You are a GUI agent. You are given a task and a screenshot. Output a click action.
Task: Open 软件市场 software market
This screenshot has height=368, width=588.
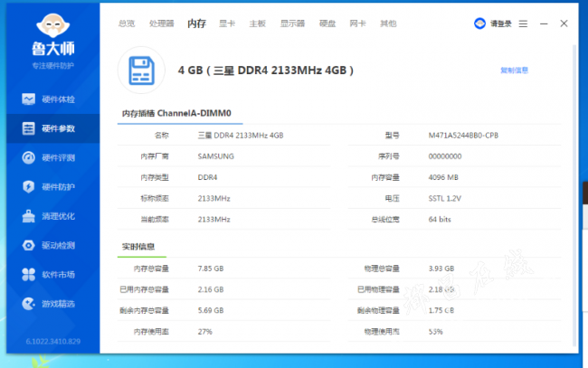click(x=52, y=275)
